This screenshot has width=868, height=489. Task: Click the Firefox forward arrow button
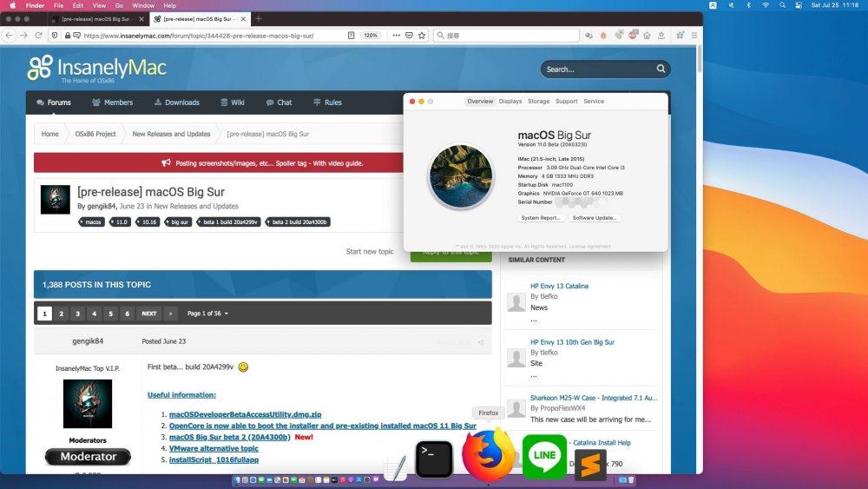(x=23, y=35)
